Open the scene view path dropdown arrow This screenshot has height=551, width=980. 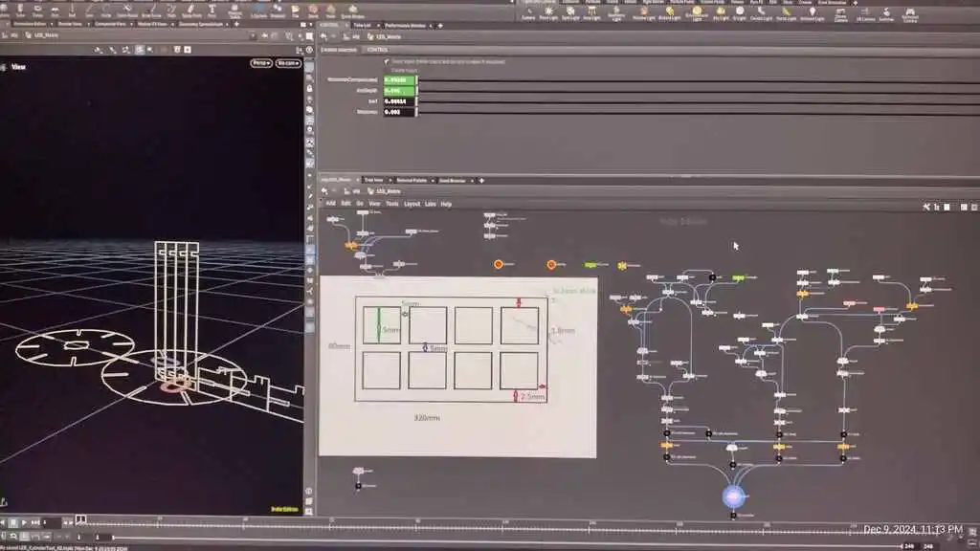(x=253, y=35)
